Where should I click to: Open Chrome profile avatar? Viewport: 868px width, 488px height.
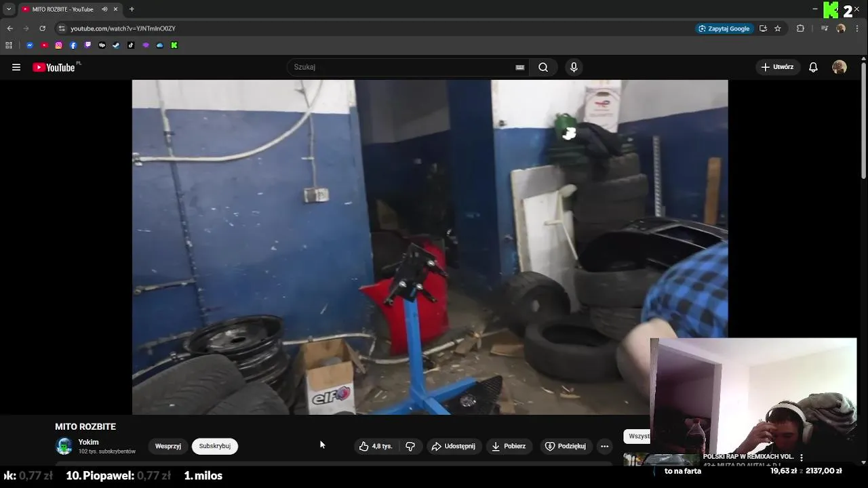[841, 28]
